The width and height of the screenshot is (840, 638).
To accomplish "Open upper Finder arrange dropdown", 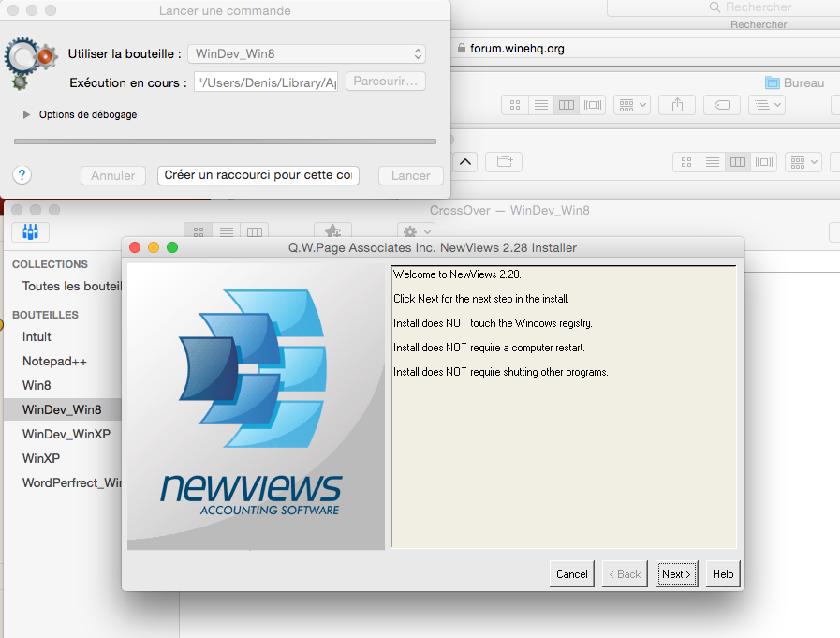I will (x=632, y=105).
